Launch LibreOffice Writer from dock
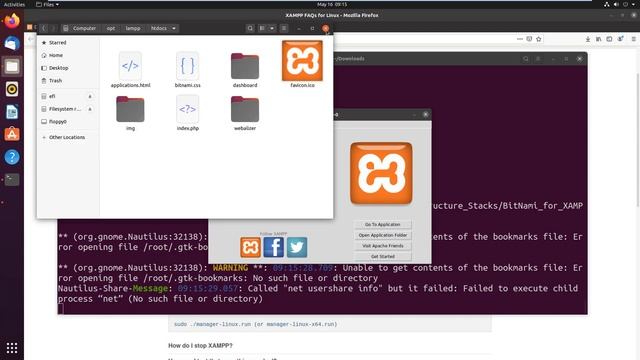This screenshot has width=640, height=360. 12,112
